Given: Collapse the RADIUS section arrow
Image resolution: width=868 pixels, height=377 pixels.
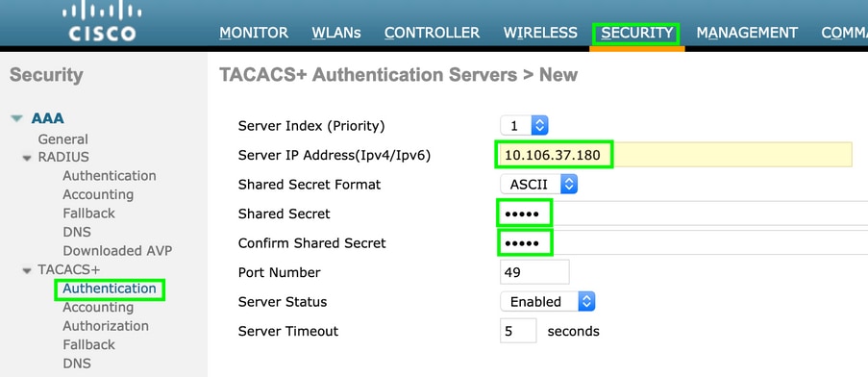Looking at the screenshot, I should (x=27, y=159).
